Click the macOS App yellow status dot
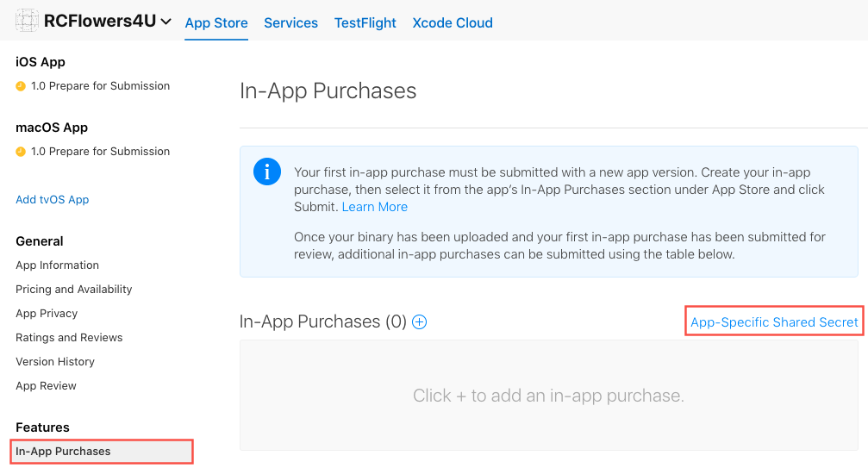This screenshot has width=868, height=468. pyautogui.click(x=21, y=152)
